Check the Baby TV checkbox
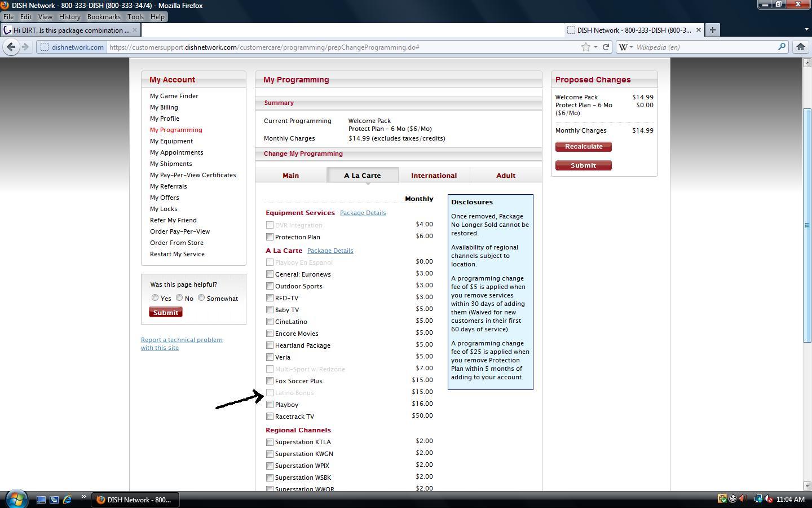The height and width of the screenshot is (508, 812). [270, 310]
